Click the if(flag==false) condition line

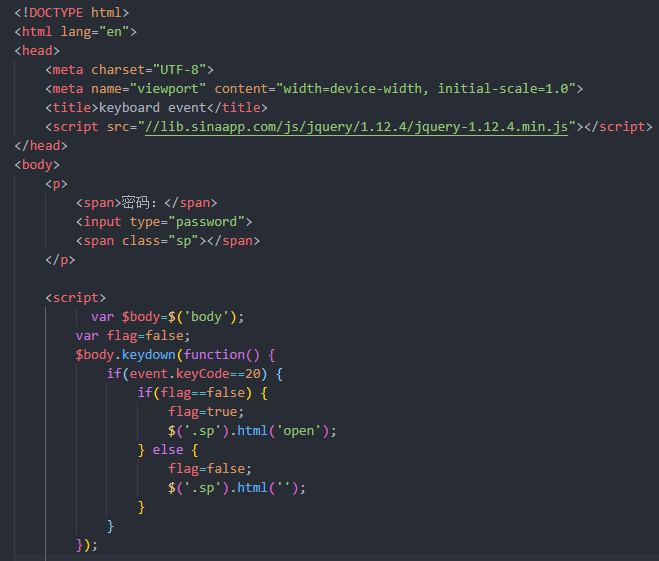pos(202,392)
